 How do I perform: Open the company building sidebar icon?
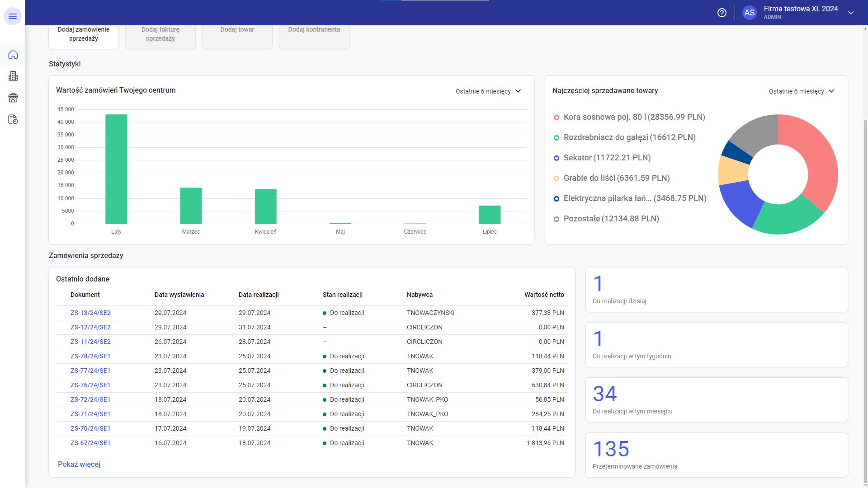point(13,76)
